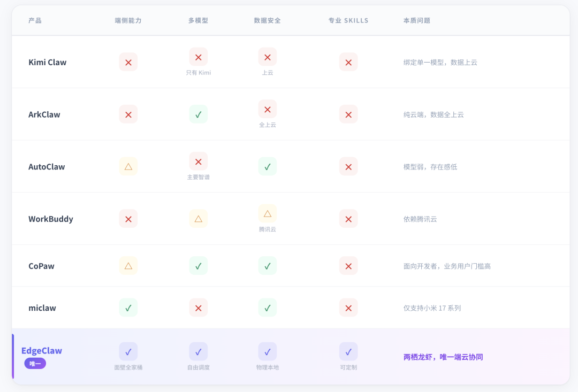Image resolution: width=578 pixels, height=392 pixels.
Task: Click the purple accent bar beside EdgeClaw
Action: (x=13, y=356)
